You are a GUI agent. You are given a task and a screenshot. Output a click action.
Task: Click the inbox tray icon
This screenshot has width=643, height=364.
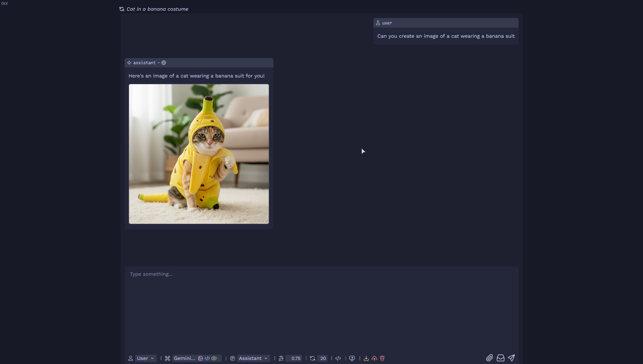(500, 358)
